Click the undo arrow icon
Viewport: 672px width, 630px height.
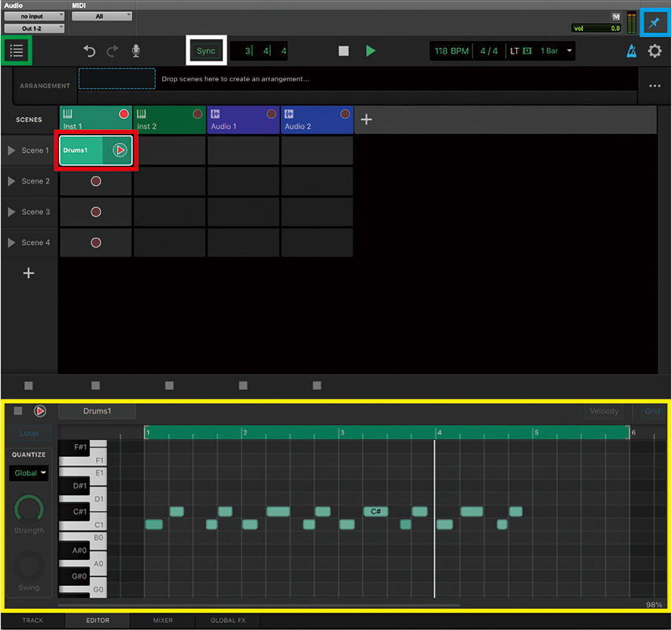[x=89, y=51]
